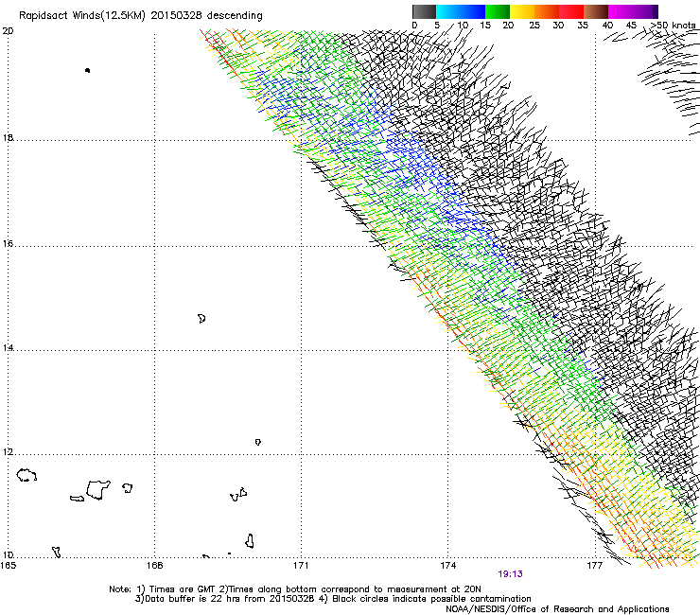
Task: Click the dark purple 45-50 knots swatch
Action: [645, 11]
